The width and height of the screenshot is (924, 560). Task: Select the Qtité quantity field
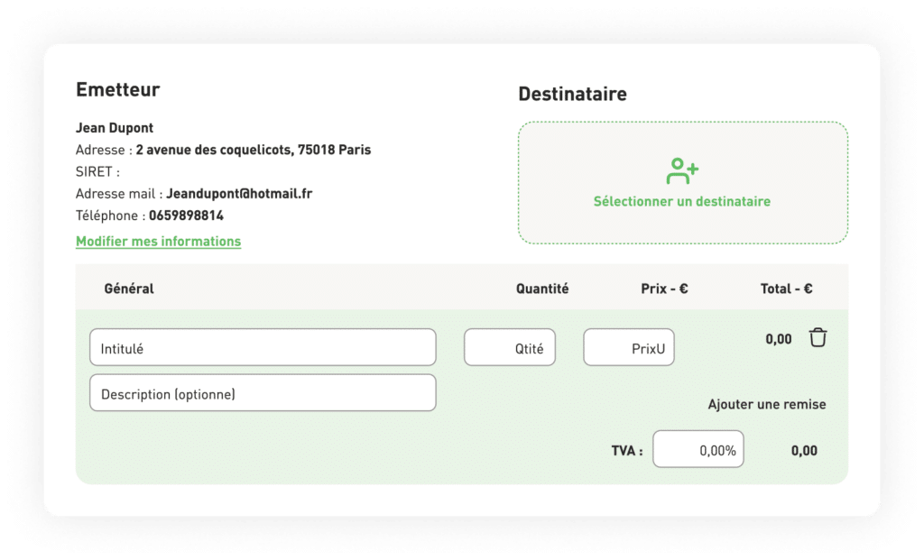pyautogui.click(x=510, y=347)
